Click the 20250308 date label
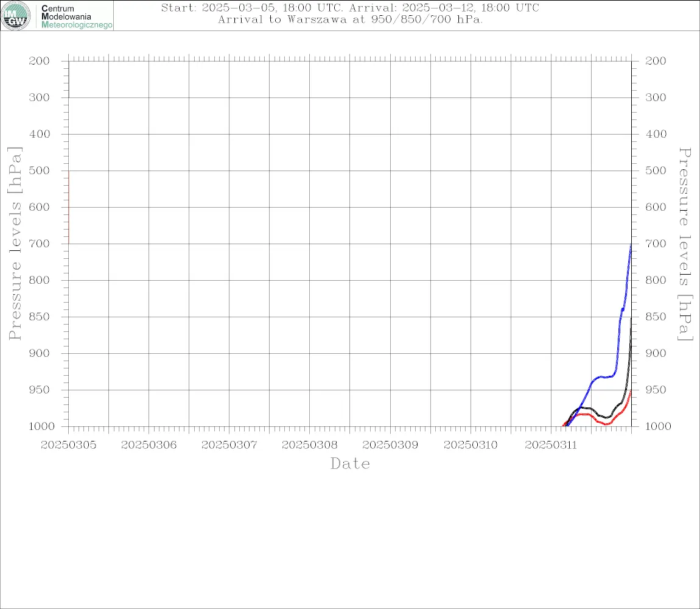This screenshot has height=609, width=700. [309, 445]
